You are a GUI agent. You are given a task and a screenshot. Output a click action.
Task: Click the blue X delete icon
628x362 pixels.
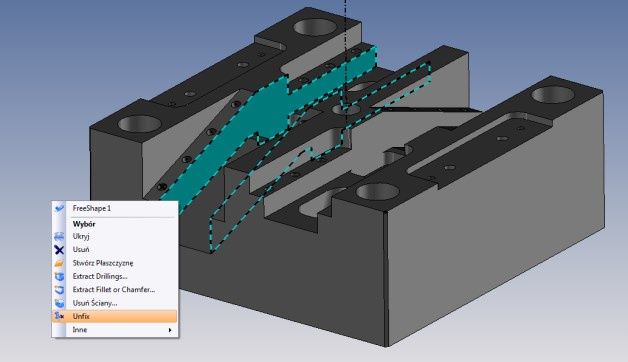[59, 250]
